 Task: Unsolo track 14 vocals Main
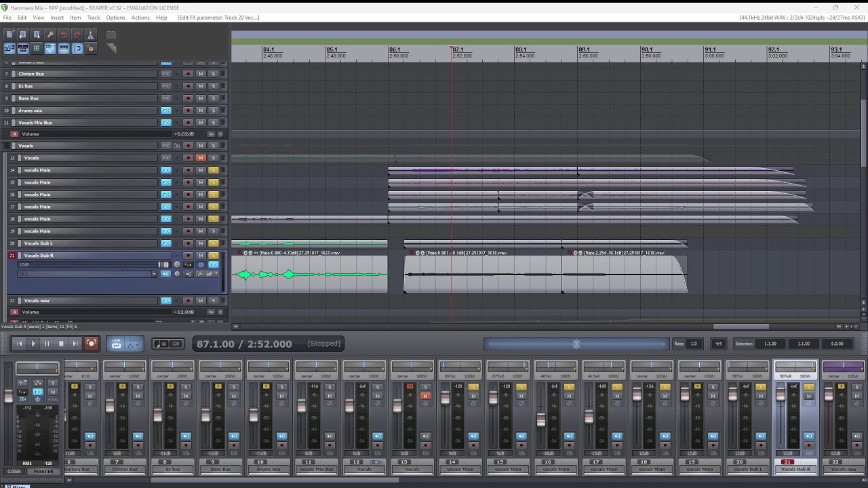[213, 170]
